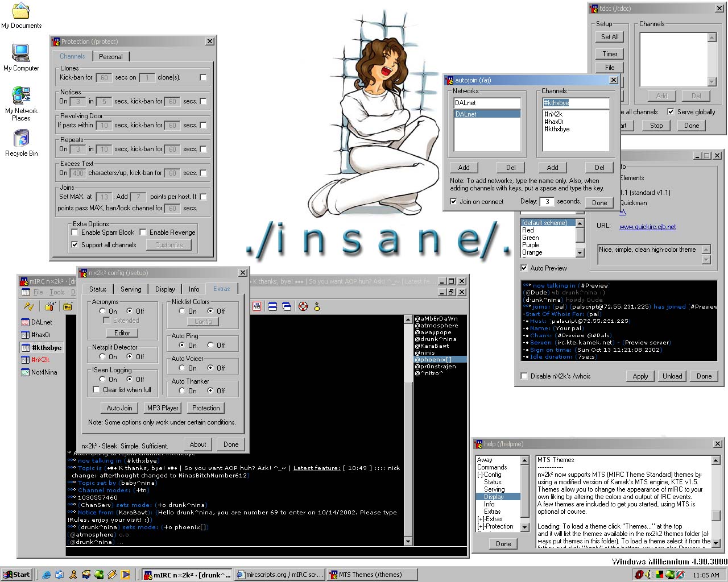Launch Internet Explorer from quick launch
728x582 pixels.
47,575
